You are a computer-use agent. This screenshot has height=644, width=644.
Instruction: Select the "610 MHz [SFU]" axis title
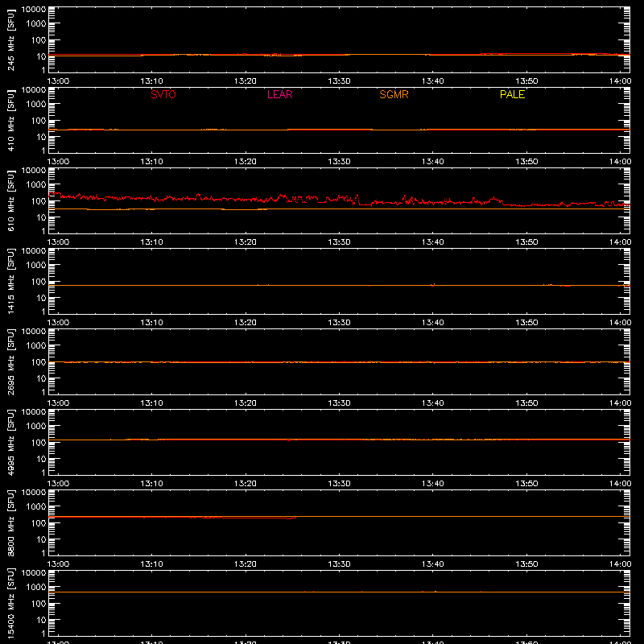click(10, 200)
